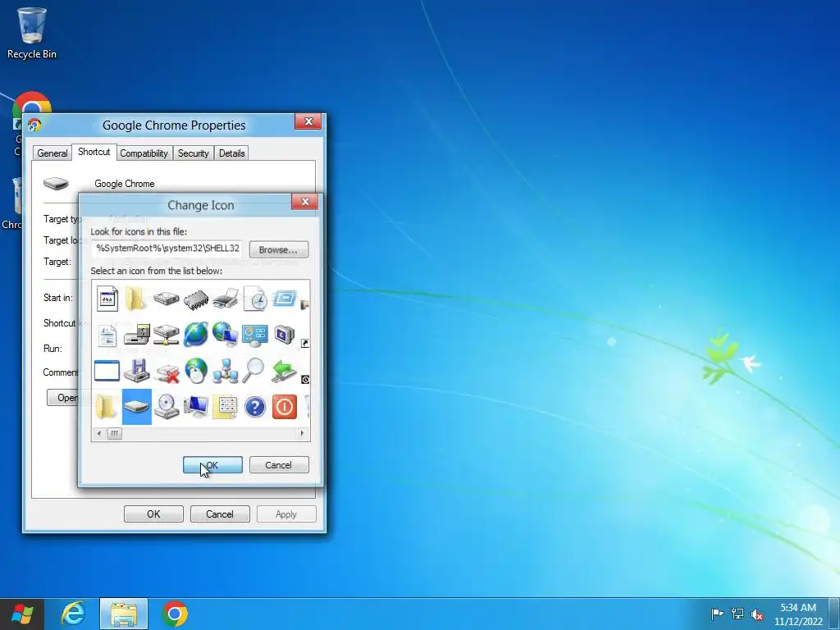The width and height of the screenshot is (840, 630).
Task: Click the taskbar clock showing 5:34 AM
Action: pyautogui.click(x=798, y=614)
